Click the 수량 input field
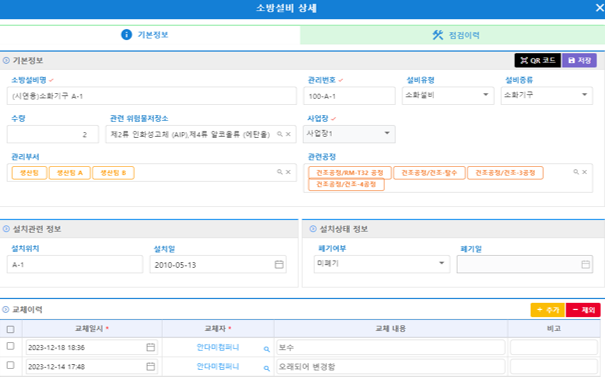This screenshot has height=378, width=605. click(x=53, y=134)
